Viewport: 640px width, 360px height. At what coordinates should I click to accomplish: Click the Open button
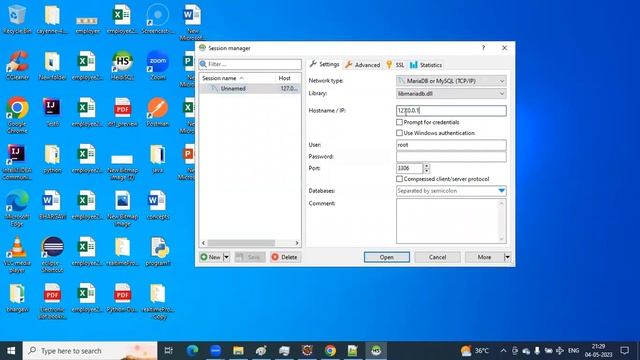[x=387, y=257]
